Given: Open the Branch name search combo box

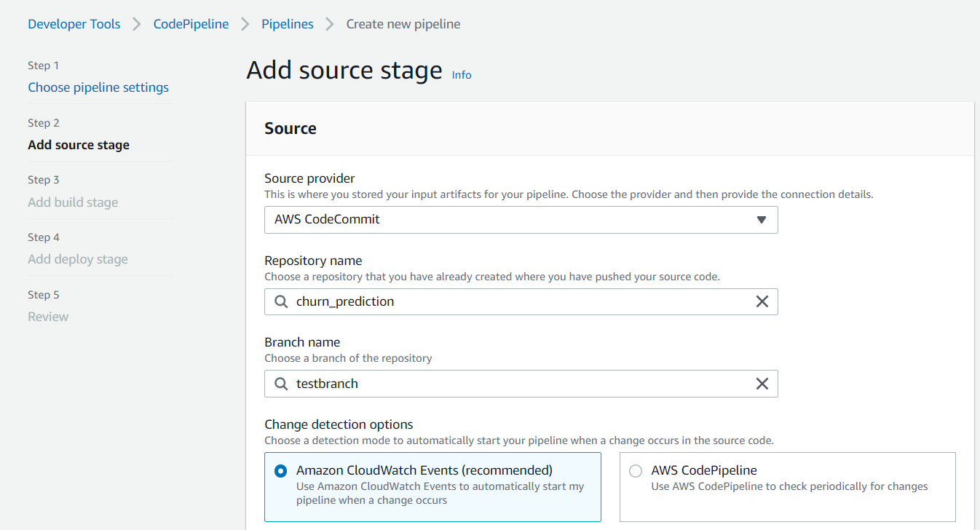Looking at the screenshot, I should (521, 384).
